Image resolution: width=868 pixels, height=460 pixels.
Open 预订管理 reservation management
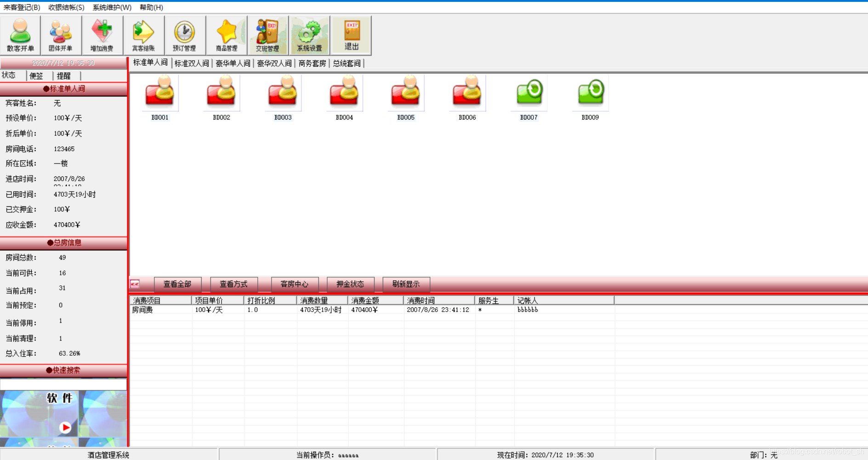[x=185, y=35]
